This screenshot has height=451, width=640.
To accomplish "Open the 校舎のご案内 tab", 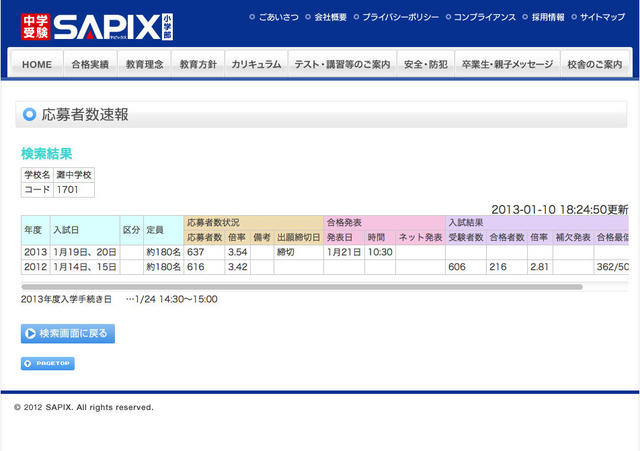I will [595, 64].
